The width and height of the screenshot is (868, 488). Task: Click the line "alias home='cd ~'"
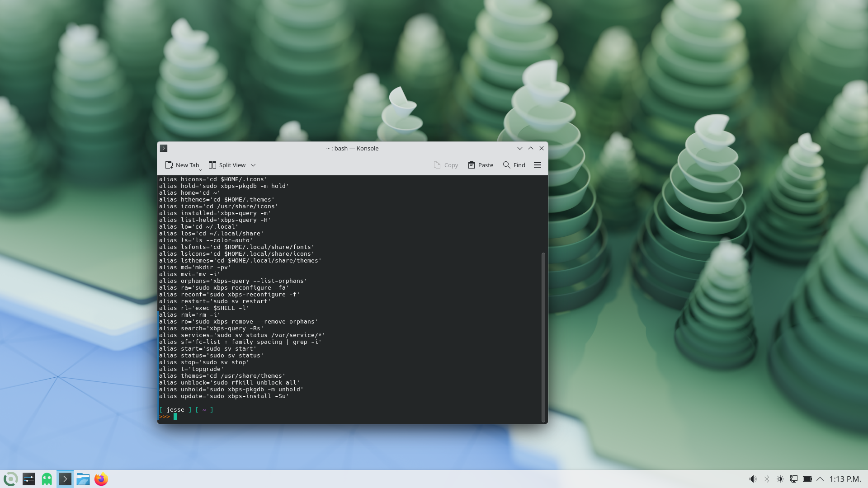click(x=189, y=193)
